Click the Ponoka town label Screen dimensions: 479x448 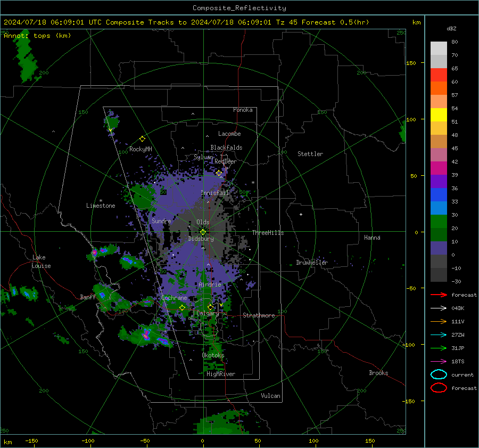point(243,110)
